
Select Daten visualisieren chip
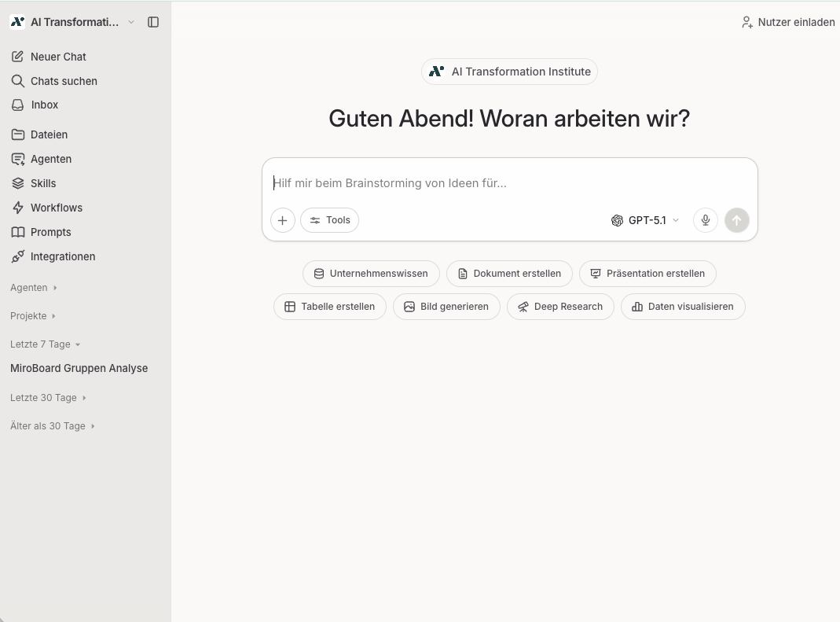683,307
